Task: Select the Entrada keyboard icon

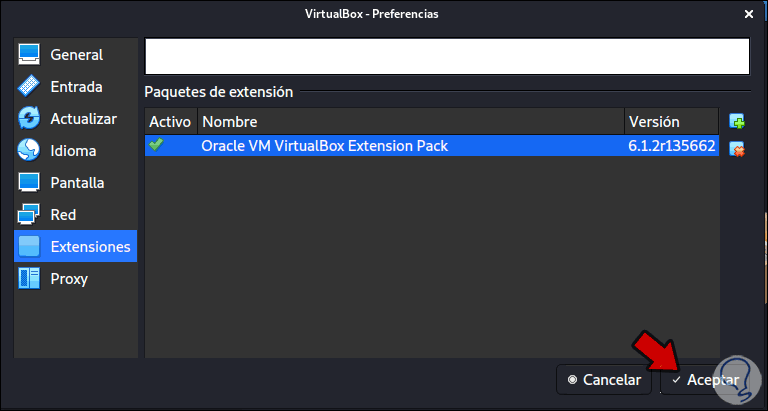Action: [29, 86]
